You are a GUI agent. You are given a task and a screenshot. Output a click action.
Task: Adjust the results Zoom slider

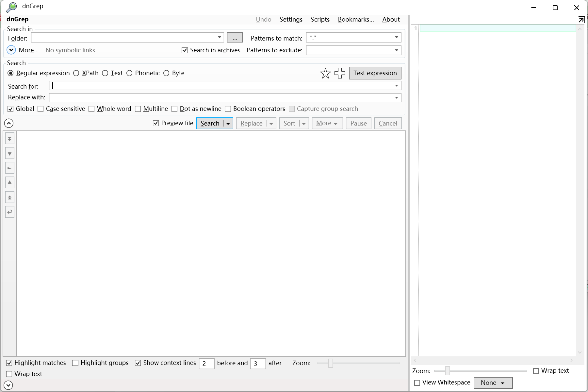(331, 363)
